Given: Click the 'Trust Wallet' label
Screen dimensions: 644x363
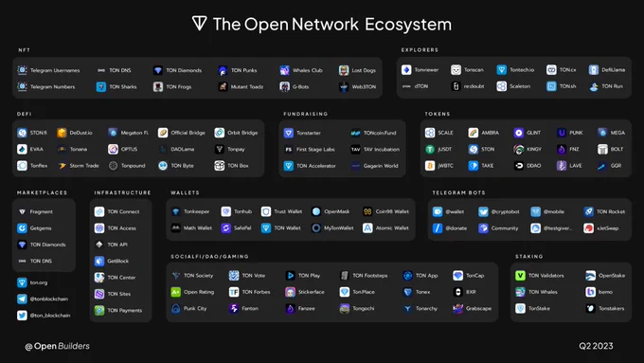Looking at the screenshot, I should pyautogui.click(x=288, y=211).
